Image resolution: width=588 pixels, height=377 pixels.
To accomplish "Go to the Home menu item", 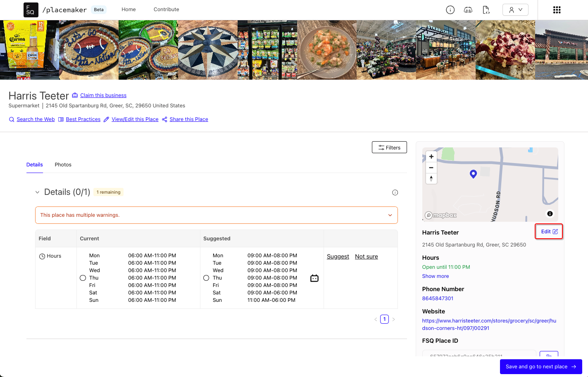I will (129, 9).
